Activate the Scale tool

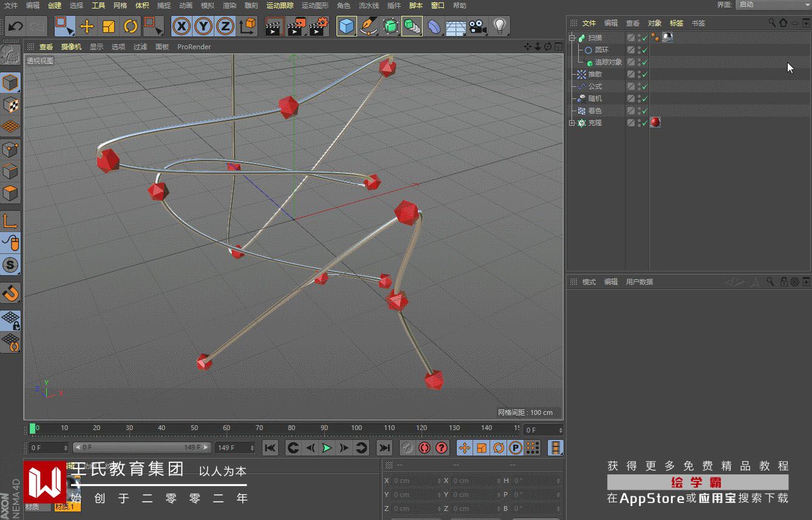[109, 26]
